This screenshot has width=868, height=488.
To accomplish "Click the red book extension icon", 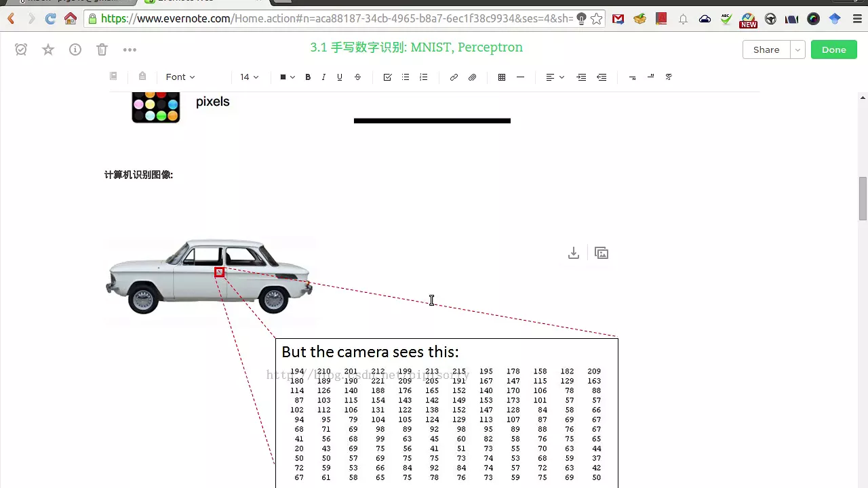I will click(661, 19).
